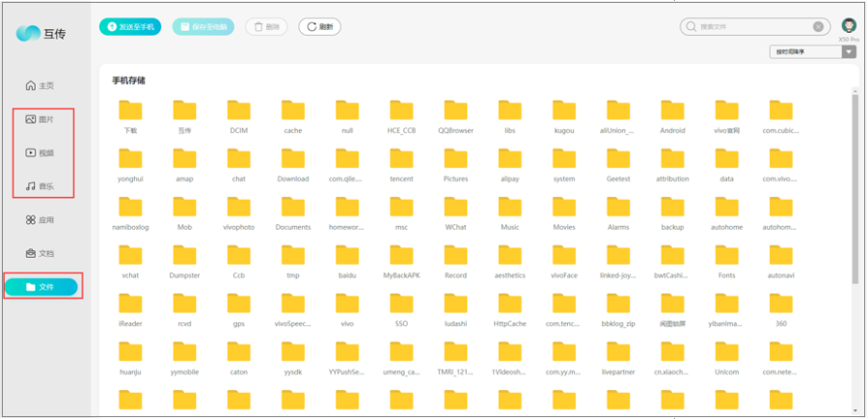Select the Download folder
Image resolution: width=868 pixels, height=419 pixels.
[x=293, y=164]
